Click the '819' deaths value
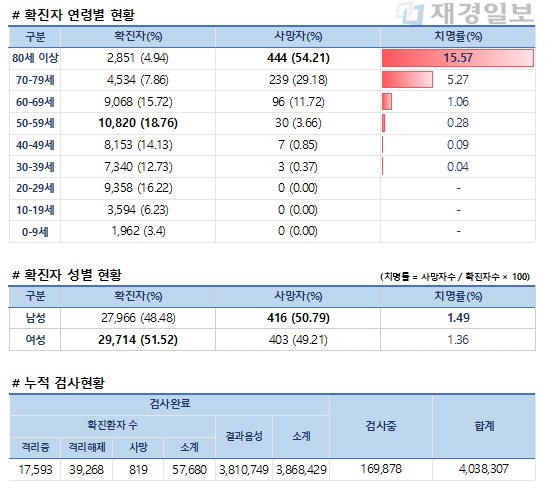548x487 pixels. tap(138, 470)
